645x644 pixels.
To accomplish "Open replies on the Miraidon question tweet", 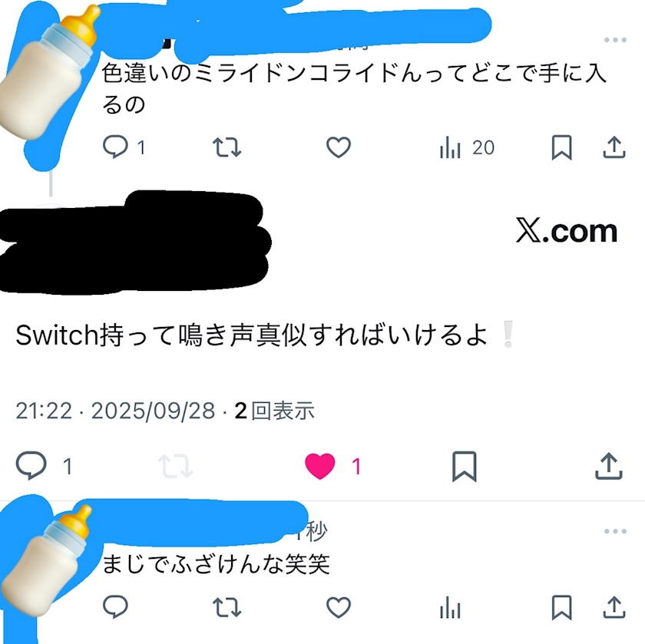I will tap(124, 147).
